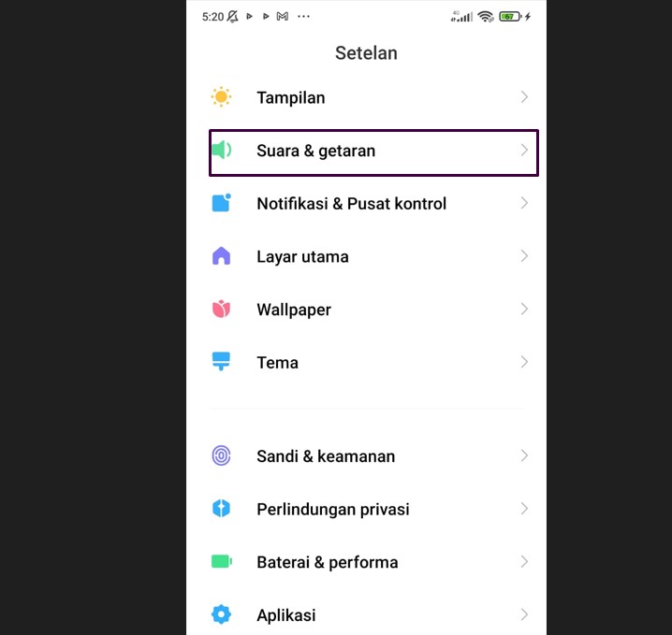The height and width of the screenshot is (635, 672).
Task: Tap the fingerprint icon for Sandi & keamanan
Action: click(221, 455)
